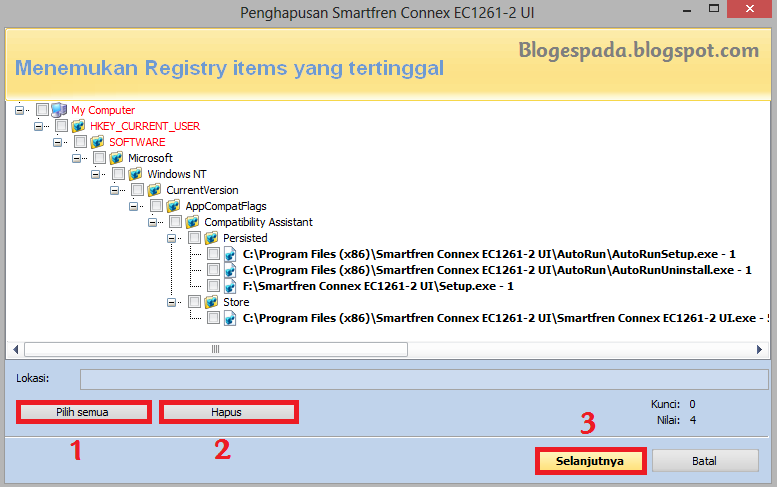Click the Persisted folder icon
The width and height of the screenshot is (777, 487).
click(211, 238)
